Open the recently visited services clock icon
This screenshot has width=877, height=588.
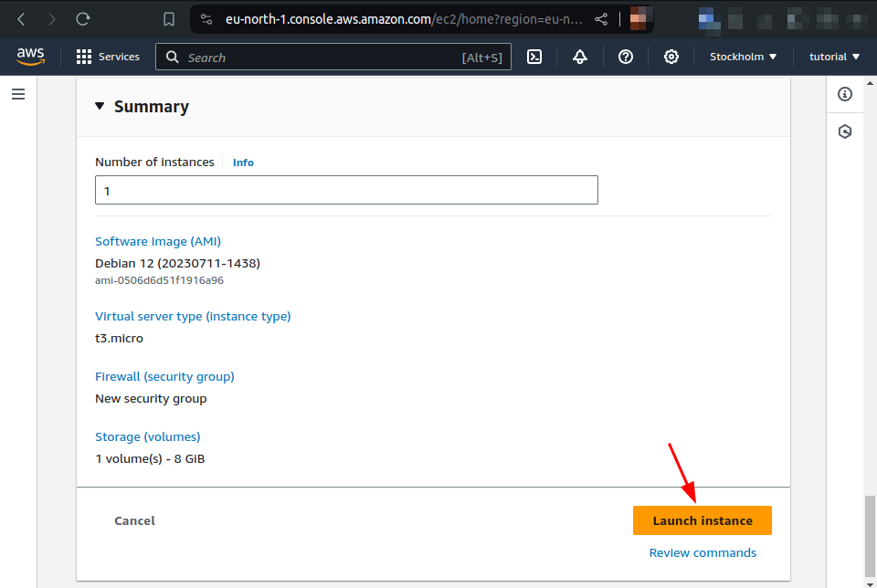tap(845, 131)
